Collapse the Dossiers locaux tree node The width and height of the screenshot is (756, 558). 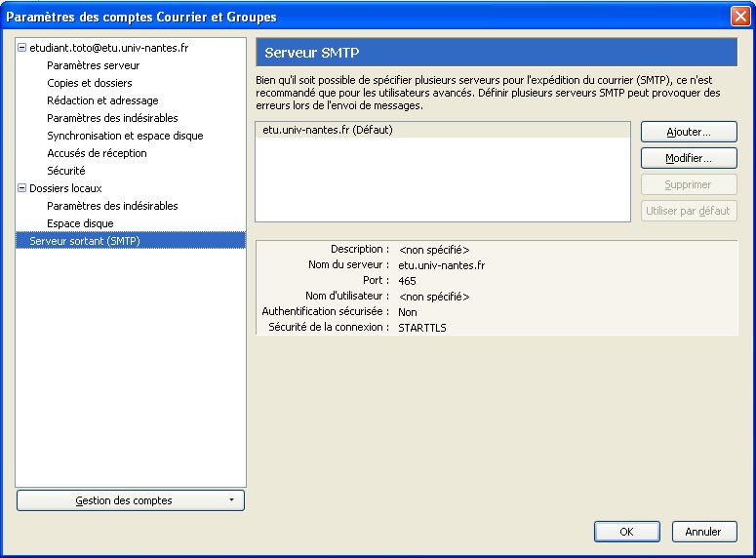[x=22, y=188]
